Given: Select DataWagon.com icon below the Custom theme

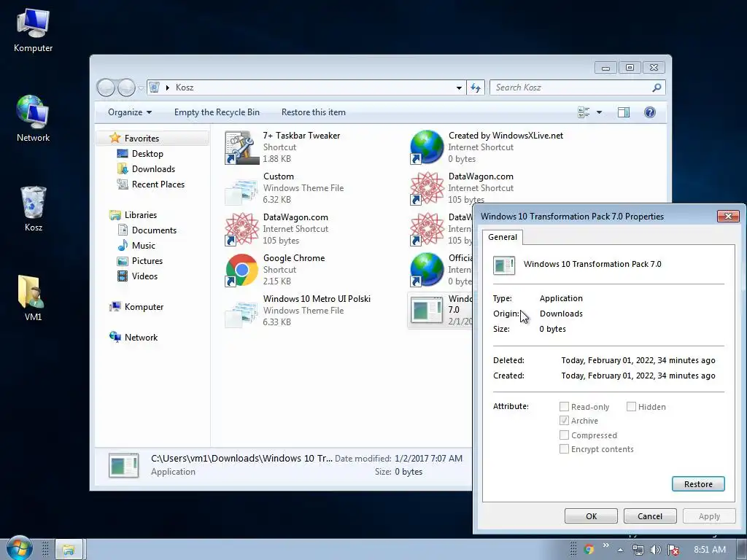Looking at the screenshot, I should tap(241, 229).
